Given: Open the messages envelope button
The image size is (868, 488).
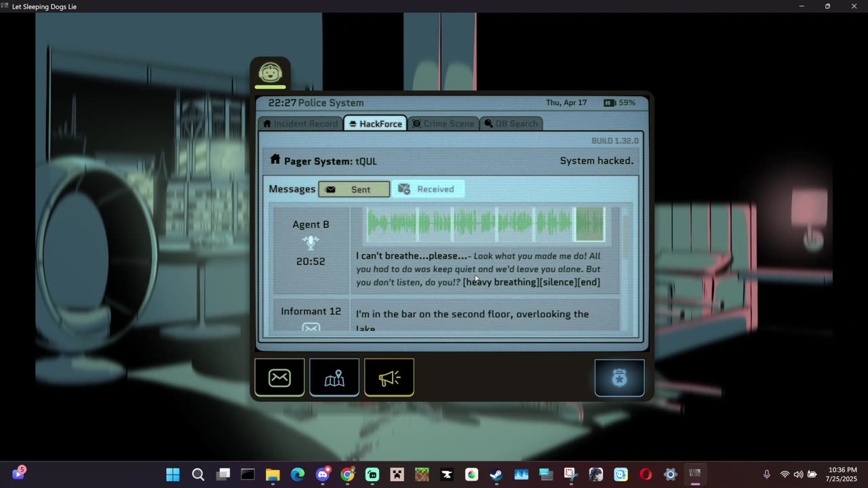Looking at the screenshot, I should point(279,378).
